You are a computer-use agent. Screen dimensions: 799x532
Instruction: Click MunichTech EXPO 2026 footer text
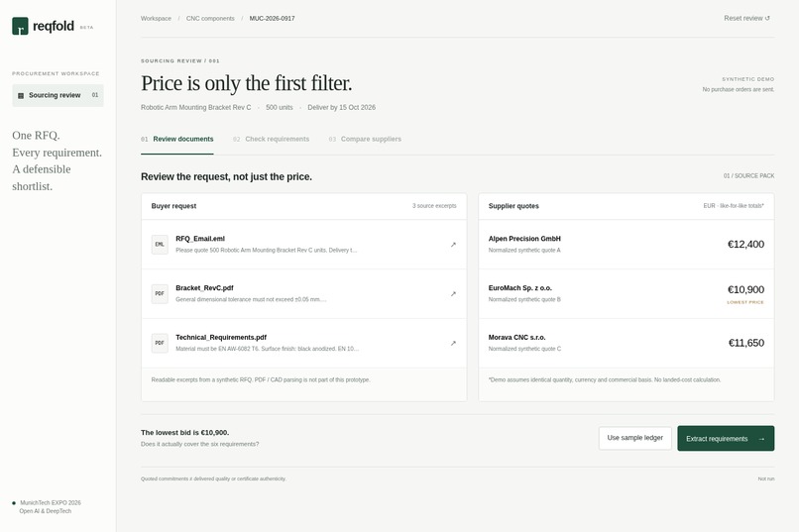[x=51, y=503]
